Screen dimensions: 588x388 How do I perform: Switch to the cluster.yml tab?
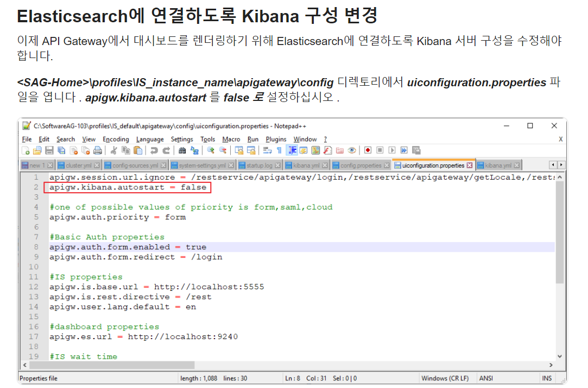78,165
